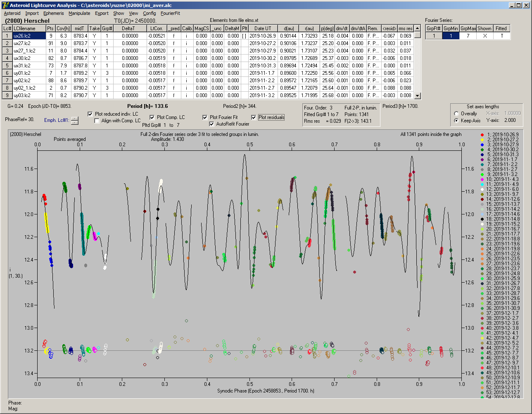The image size is (532, 414).
Task: Click the rms res column header
Action: point(405,29)
